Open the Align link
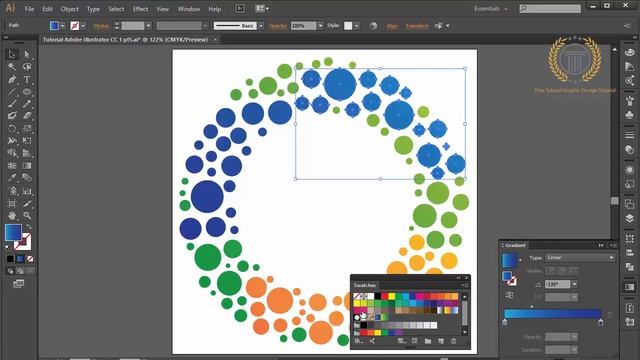This screenshot has height=360, width=640. [392, 26]
